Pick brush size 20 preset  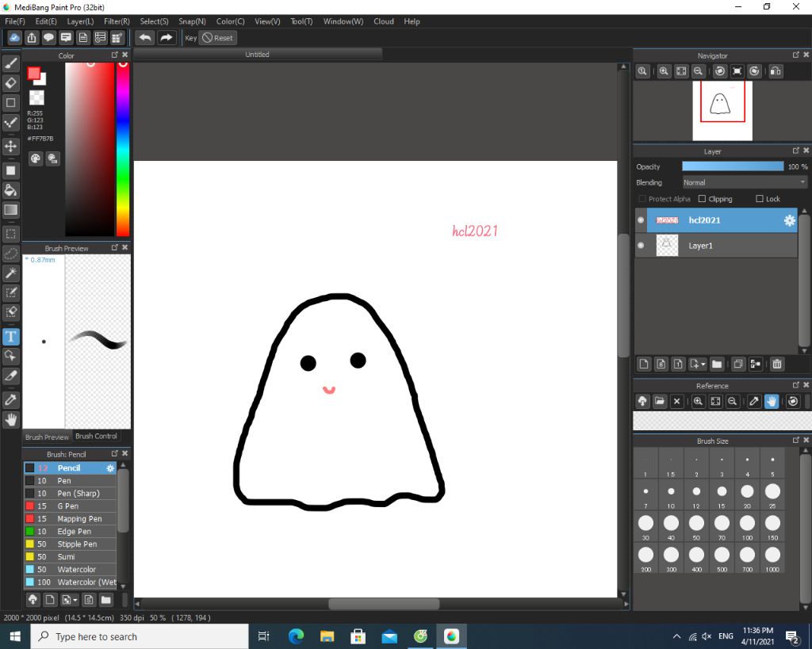coord(747,494)
